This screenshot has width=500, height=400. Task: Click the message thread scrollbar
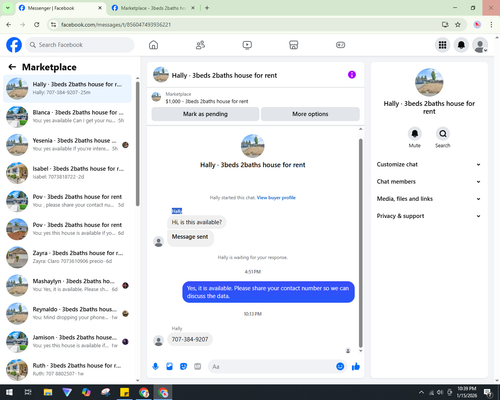(360, 243)
